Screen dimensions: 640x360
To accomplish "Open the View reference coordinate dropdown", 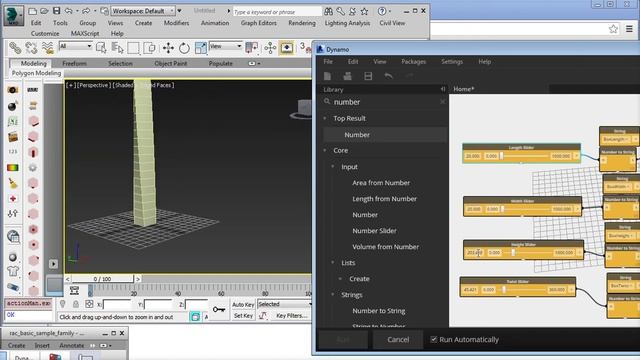I will (x=225, y=46).
